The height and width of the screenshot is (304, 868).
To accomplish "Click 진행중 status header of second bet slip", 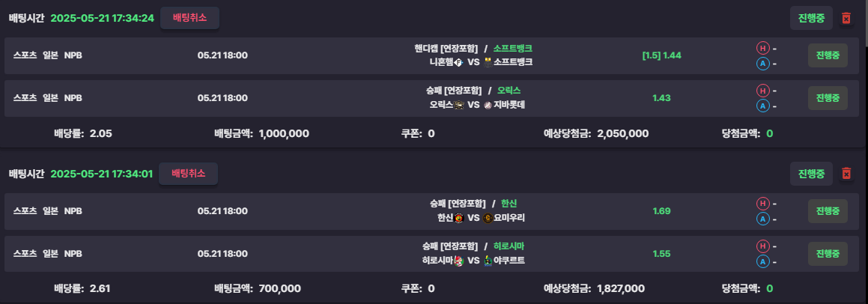I will click(x=811, y=174).
